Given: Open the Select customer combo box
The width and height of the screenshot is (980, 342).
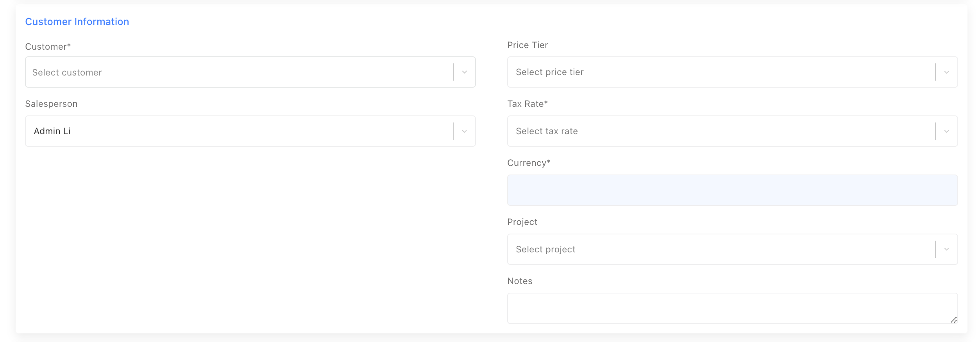Looking at the screenshot, I should [x=238, y=72].
